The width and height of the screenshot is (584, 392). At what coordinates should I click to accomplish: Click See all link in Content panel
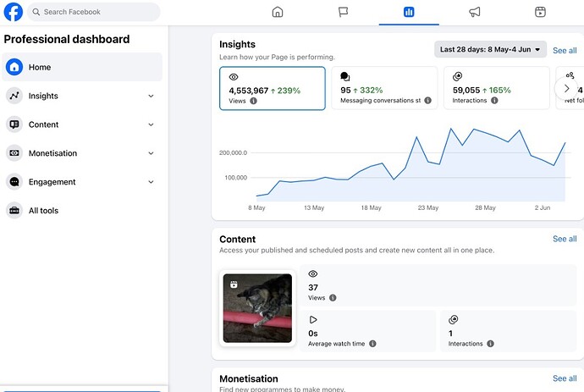565,239
